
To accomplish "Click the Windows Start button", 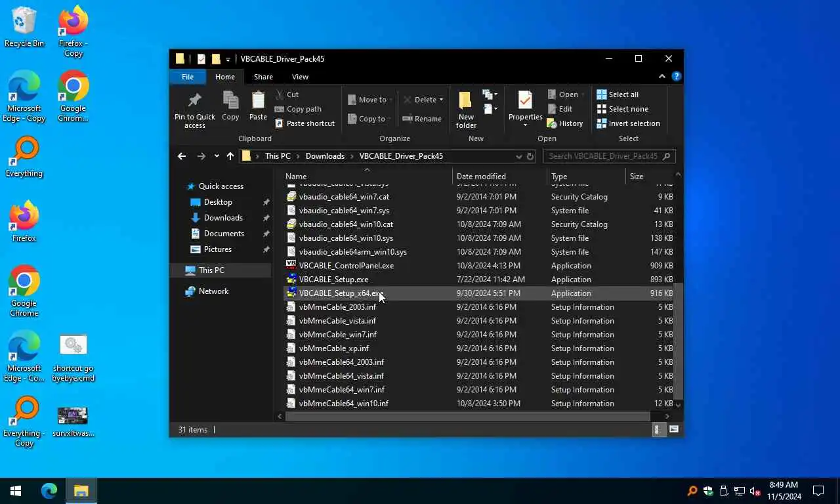I will 16,491.
